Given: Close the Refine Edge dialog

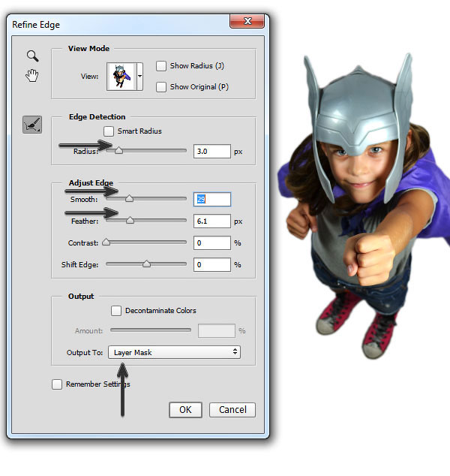Looking at the screenshot, I should coord(247,21).
